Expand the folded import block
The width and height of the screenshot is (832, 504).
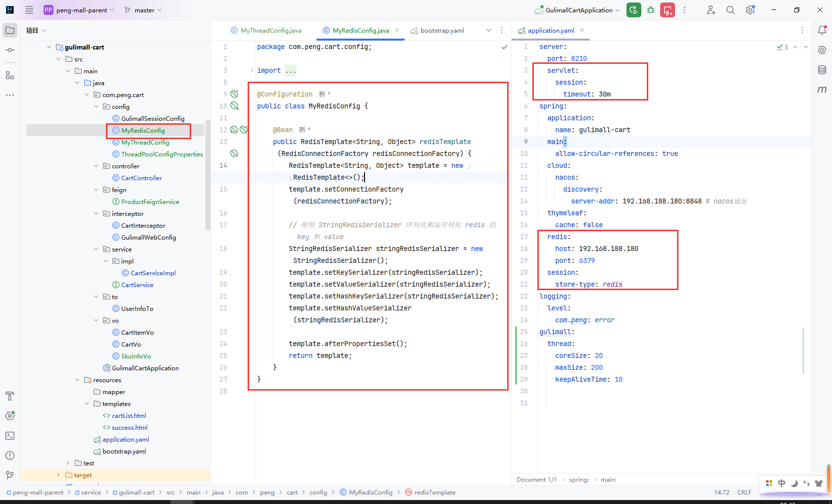click(252, 70)
